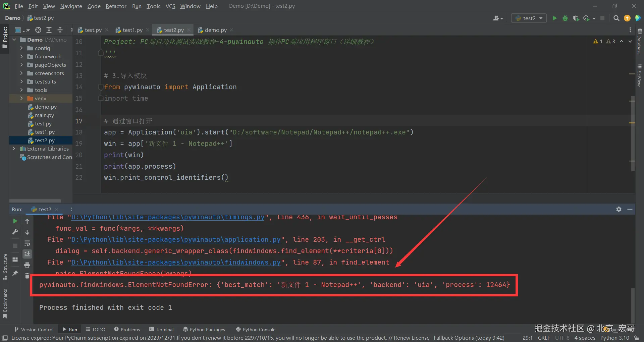Expand the pageObjects folder
644x342 pixels.
click(x=21, y=65)
